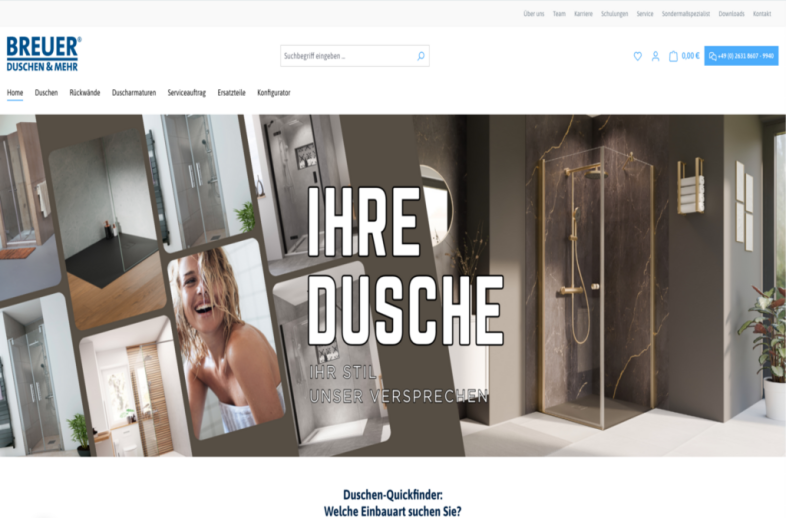The image size is (786, 518).
Task: Open the Duschen menu
Action: [x=46, y=93]
